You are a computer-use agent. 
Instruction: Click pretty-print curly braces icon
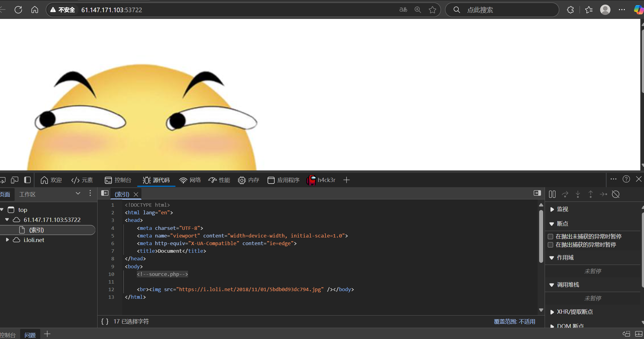tap(105, 321)
